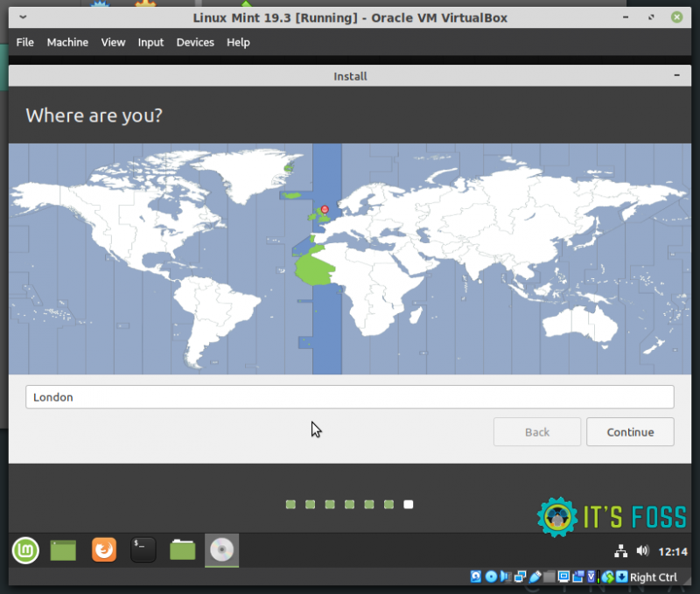Image resolution: width=700 pixels, height=594 pixels.
Task: Open the Input menu
Action: (150, 42)
